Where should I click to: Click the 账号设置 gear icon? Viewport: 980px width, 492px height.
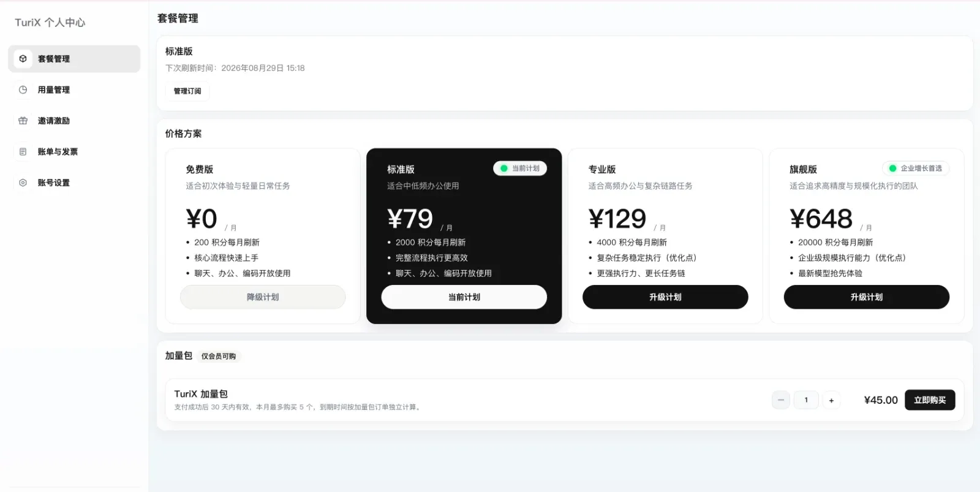[x=23, y=183]
